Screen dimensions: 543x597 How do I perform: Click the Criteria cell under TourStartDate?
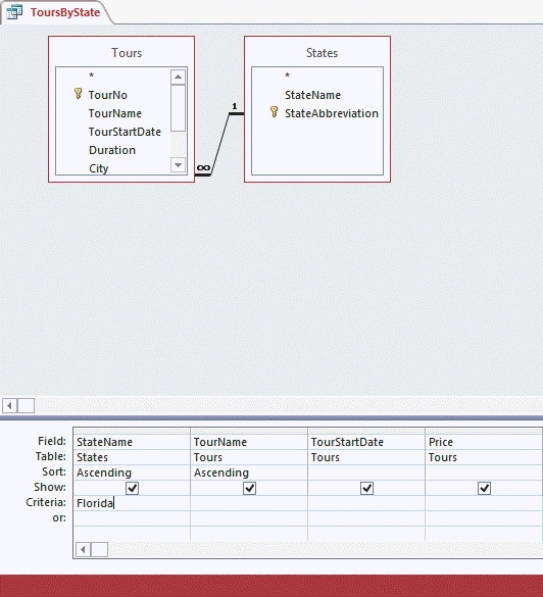pyautogui.click(x=366, y=503)
